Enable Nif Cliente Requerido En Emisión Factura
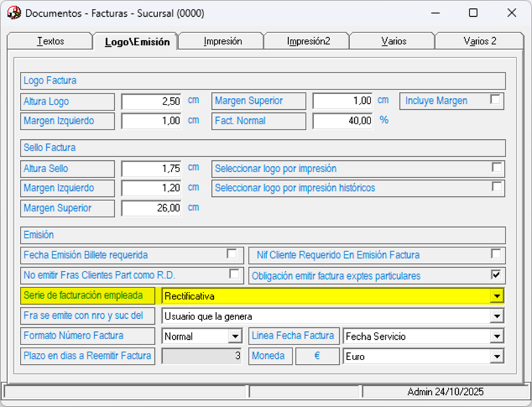The image size is (532, 407). click(x=496, y=254)
